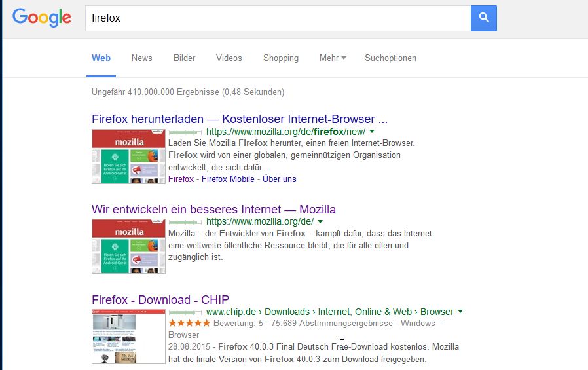Image resolution: width=588 pixels, height=370 pixels.
Task: Open Suchoptionen search tools
Action: 390,58
